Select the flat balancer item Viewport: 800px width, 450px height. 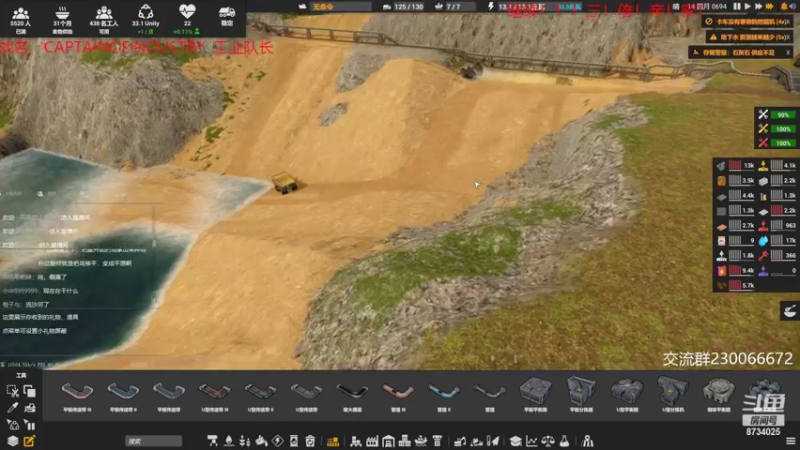pyautogui.click(x=535, y=394)
